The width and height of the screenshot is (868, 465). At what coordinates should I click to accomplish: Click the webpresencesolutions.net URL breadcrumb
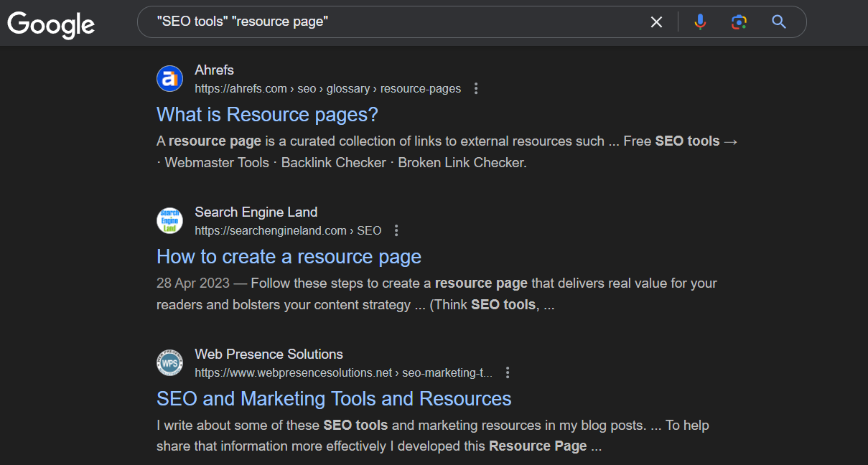tap(344, 373)
